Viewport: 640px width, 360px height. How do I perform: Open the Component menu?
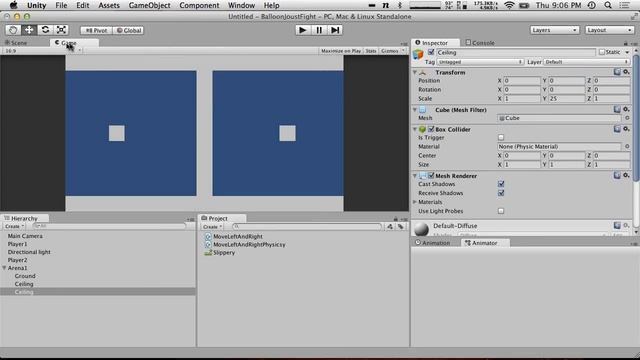pos(199,5)
